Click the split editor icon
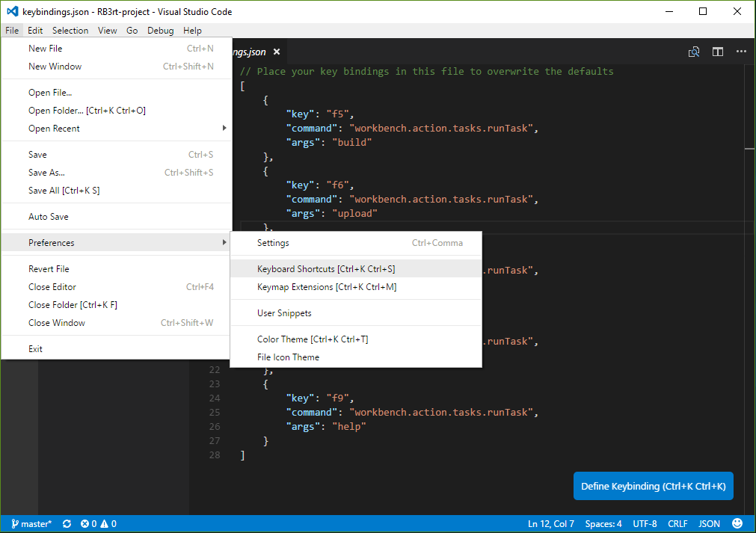The height and width of the screenshot is (533, 756). point(718,52)
